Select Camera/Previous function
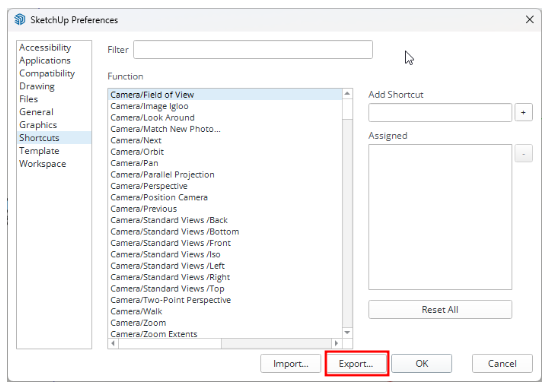Viewport: 550px width, 386px height. 225,209
